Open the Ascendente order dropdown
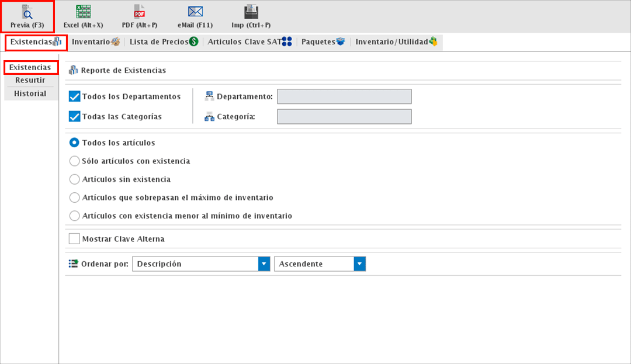Screen dimensions: 631x364 click(x=359, y=264)
